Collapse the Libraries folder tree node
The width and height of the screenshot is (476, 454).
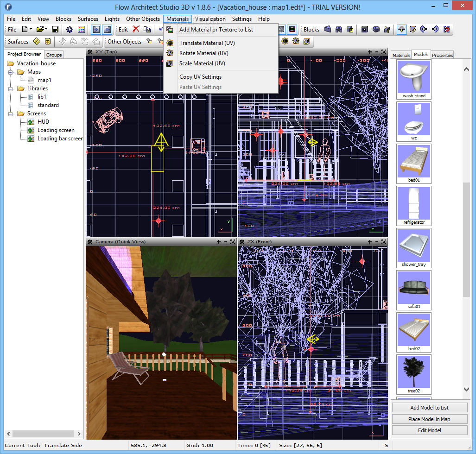10,88
